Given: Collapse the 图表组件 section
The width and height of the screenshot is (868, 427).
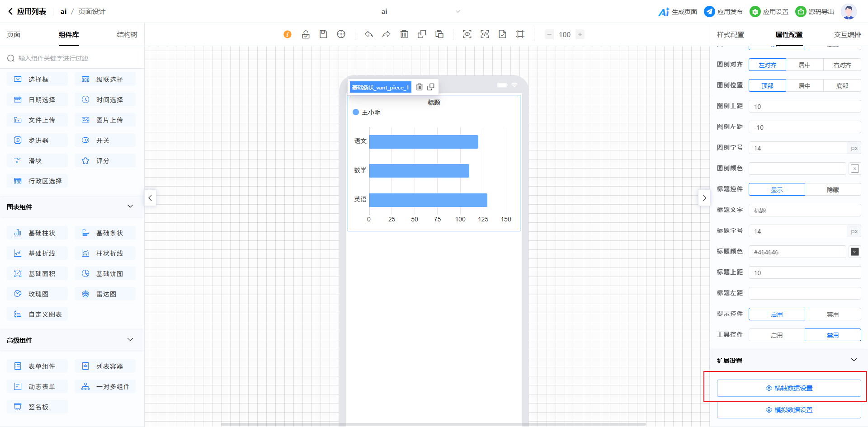Looking at the screenshot, I should [x=130, y=206].
